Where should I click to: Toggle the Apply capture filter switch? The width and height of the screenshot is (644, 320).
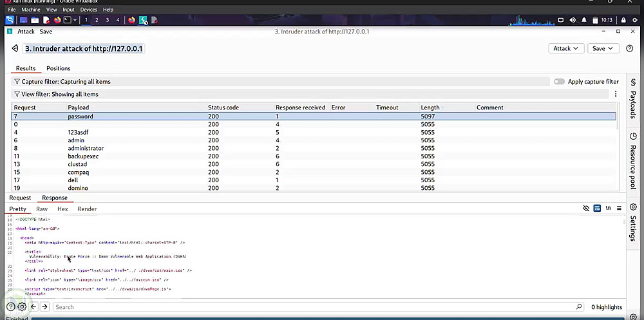coord(559,81)
